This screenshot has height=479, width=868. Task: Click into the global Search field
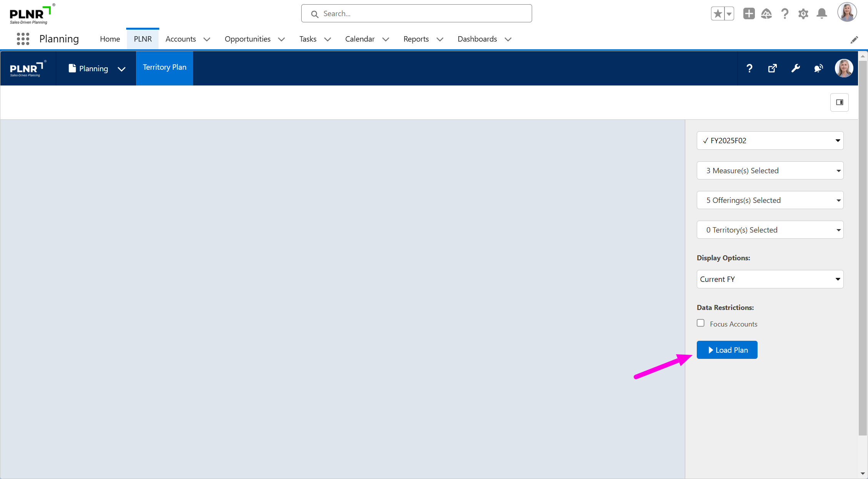click(x=416, y=14)
